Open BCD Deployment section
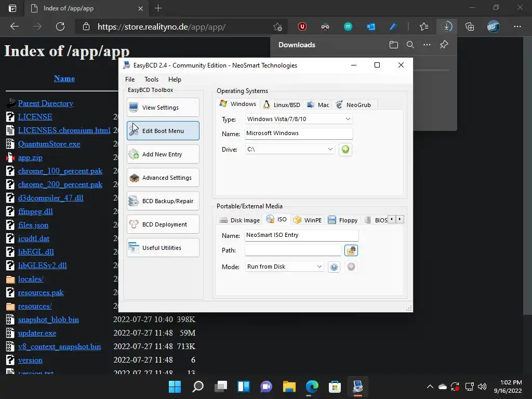 (163, 224)
